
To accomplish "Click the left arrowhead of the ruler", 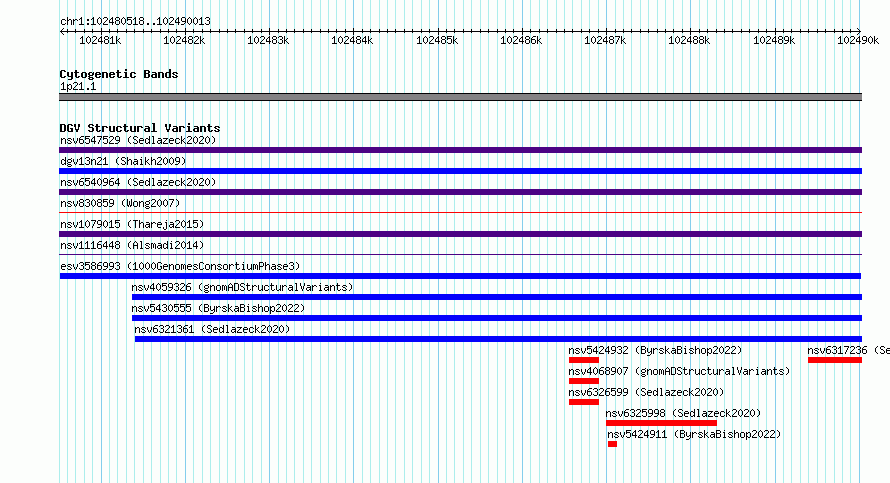I will pos(62,31).
